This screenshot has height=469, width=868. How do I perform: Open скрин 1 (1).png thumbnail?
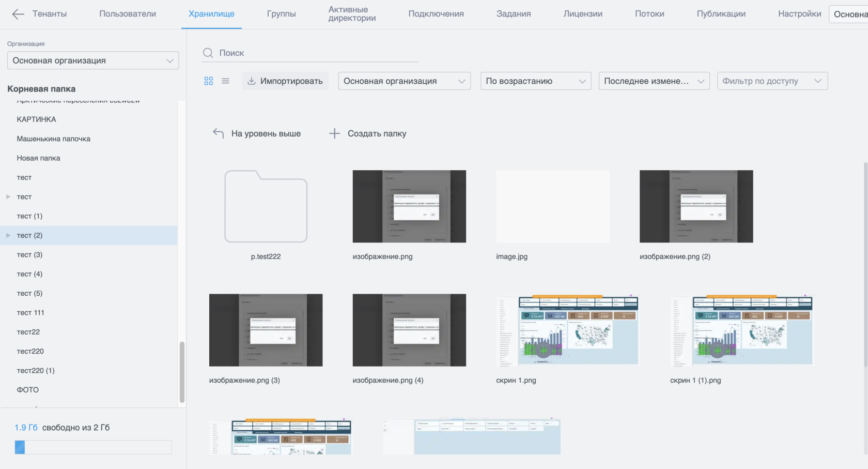click(x=742, y=330)
